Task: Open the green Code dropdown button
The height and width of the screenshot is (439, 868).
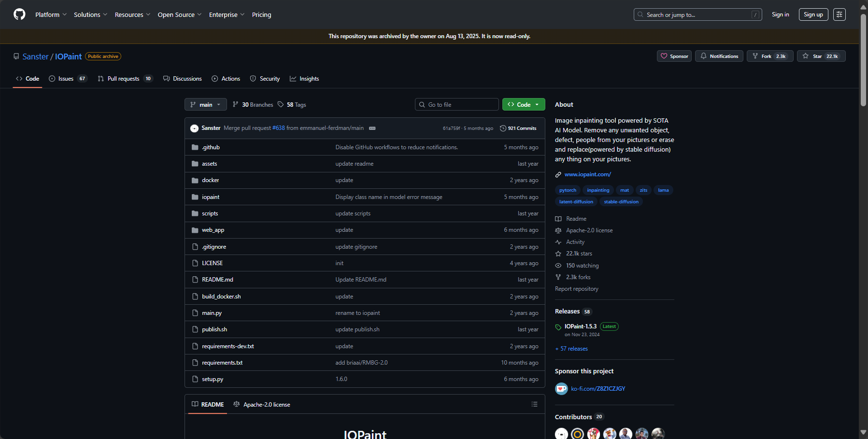Action: coord(524,104)
